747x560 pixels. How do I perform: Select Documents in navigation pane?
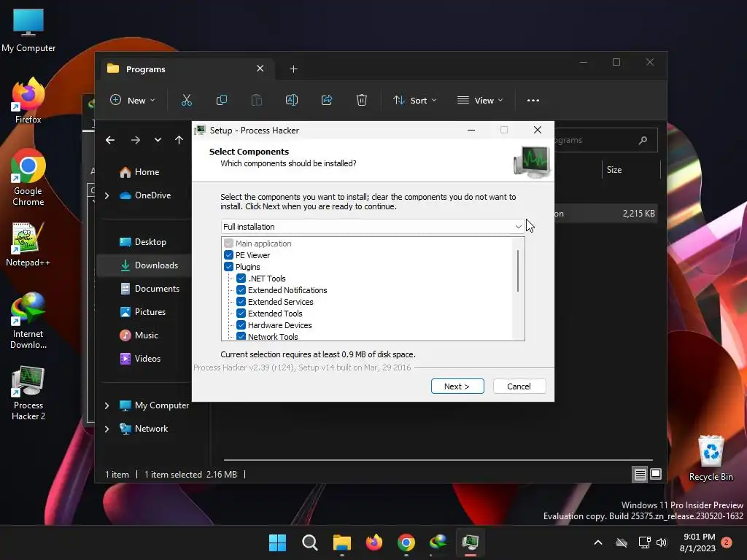[150, 289]
